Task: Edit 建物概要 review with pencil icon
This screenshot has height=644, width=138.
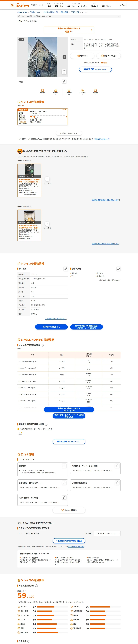Action: 64,466
